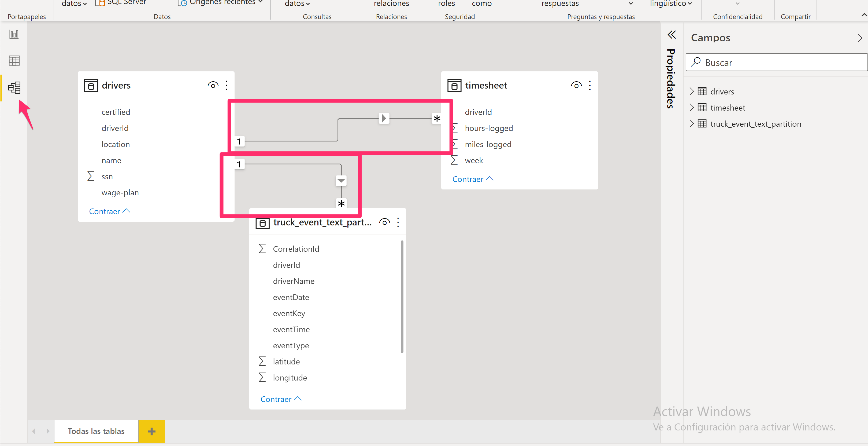This screenshot has width=868, height=446.
Task: Select the truck_event_text_part... table title
Action: click(322, 222)
